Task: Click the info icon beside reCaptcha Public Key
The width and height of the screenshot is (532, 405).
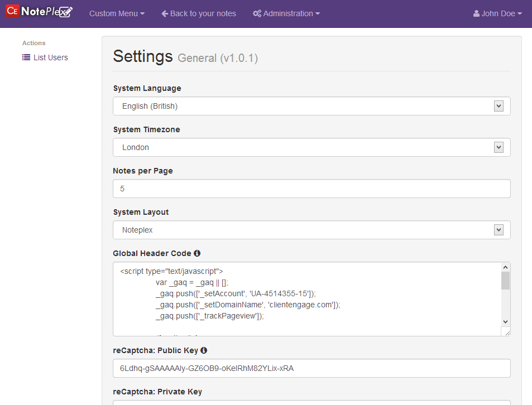Action: pyautogui.click(x=204, y=350)
